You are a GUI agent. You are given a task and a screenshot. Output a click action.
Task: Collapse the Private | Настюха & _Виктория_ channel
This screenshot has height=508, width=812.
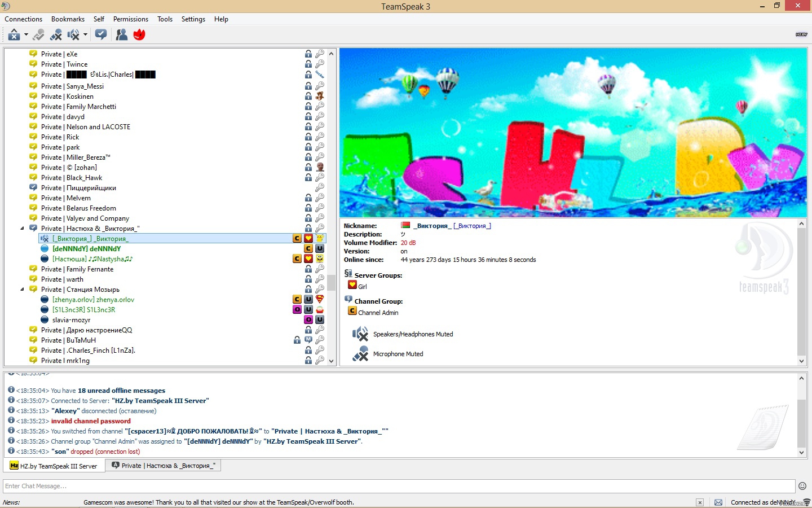coord(23,229)
